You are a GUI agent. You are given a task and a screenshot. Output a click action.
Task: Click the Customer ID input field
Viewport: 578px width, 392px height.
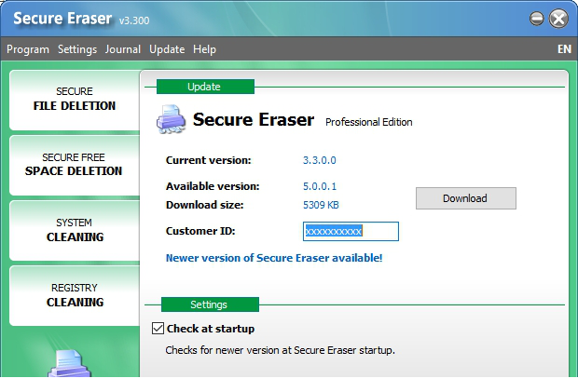[x=351, y=231]
